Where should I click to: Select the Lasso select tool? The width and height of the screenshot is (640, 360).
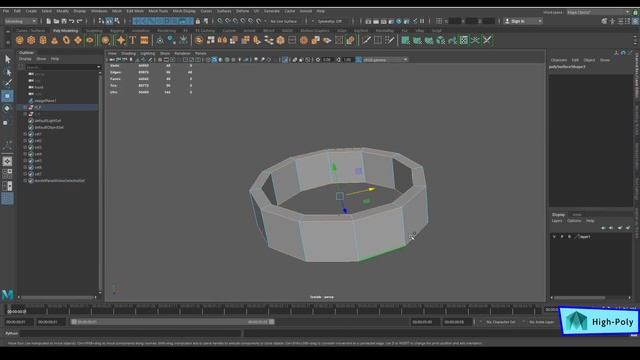coord(8,72)
